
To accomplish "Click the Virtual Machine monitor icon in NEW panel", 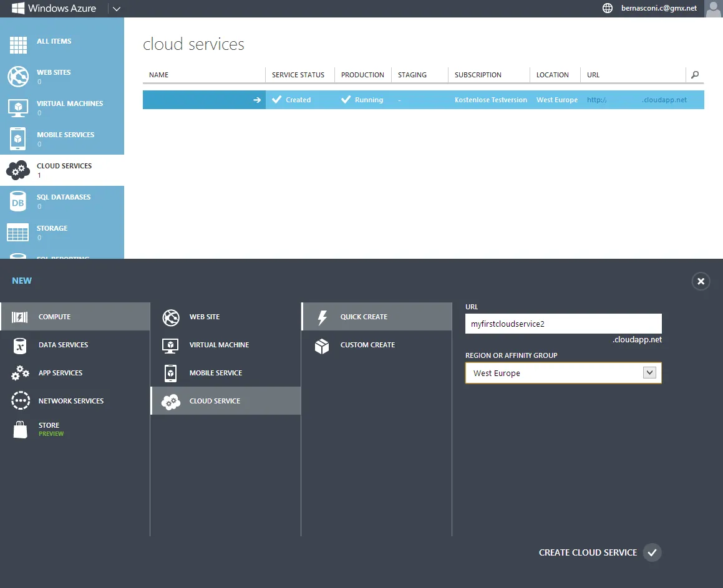I will [170, 345].
